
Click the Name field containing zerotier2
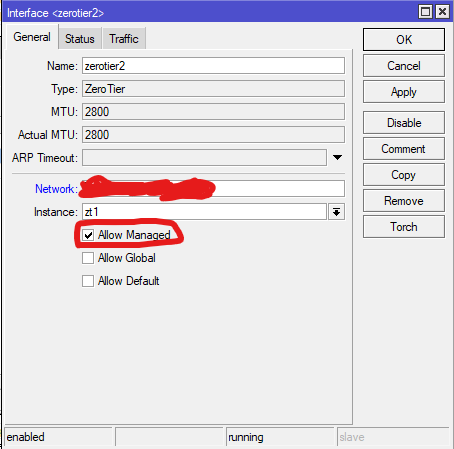click(213, 66)
